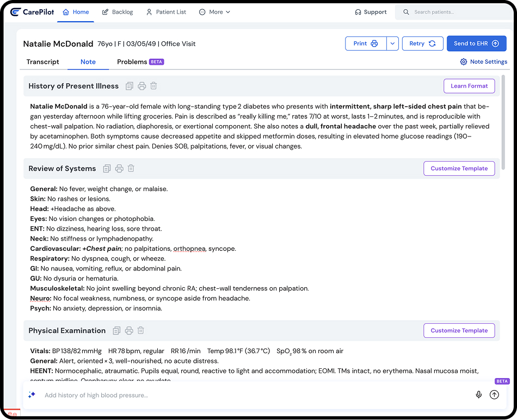Print the Review of Systems section

pos(119,168)
